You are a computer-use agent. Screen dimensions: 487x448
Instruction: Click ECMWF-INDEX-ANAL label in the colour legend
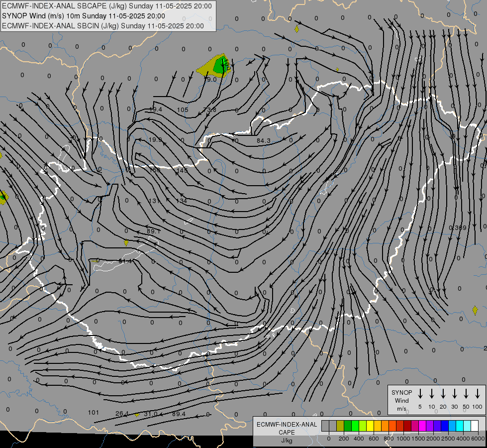[x=287, y=425]
